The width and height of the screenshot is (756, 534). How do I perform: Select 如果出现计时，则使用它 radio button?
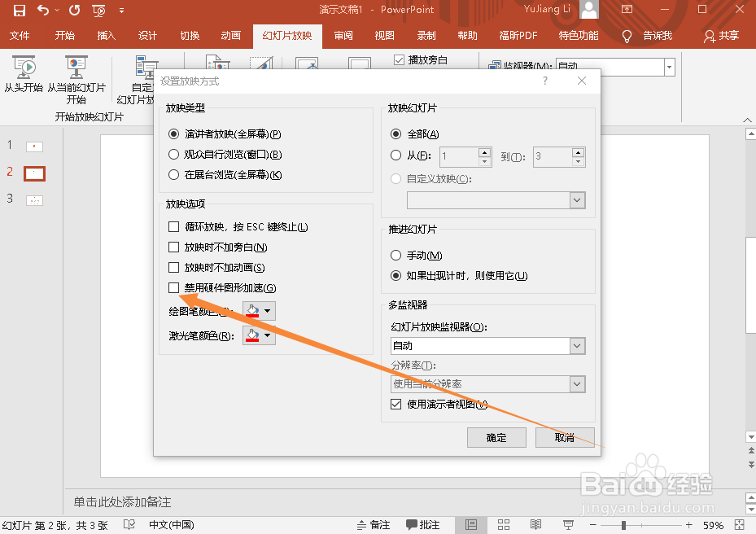pos(395,275)
